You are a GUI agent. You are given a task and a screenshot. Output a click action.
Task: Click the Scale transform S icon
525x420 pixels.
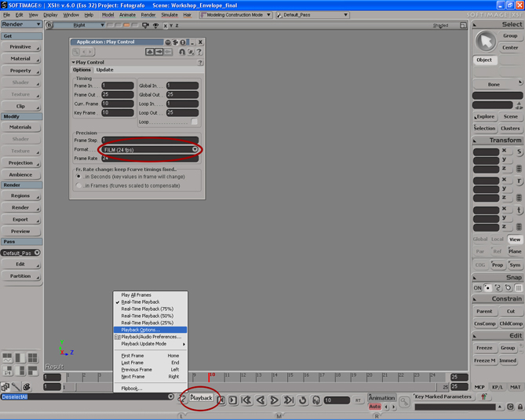(519, 152)
